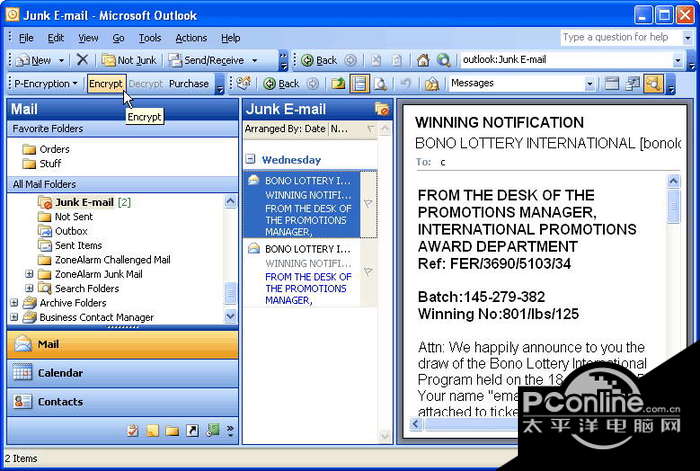Open Journal green book icon

(x=213, y=430)
